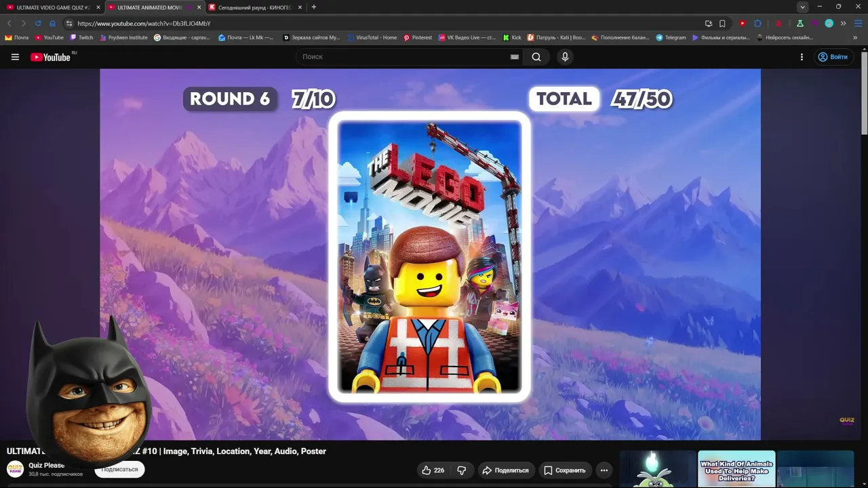This screenshot has width=868, height=488.
Task: Sign in with the Войти button
Action: [x=833, y=57]
